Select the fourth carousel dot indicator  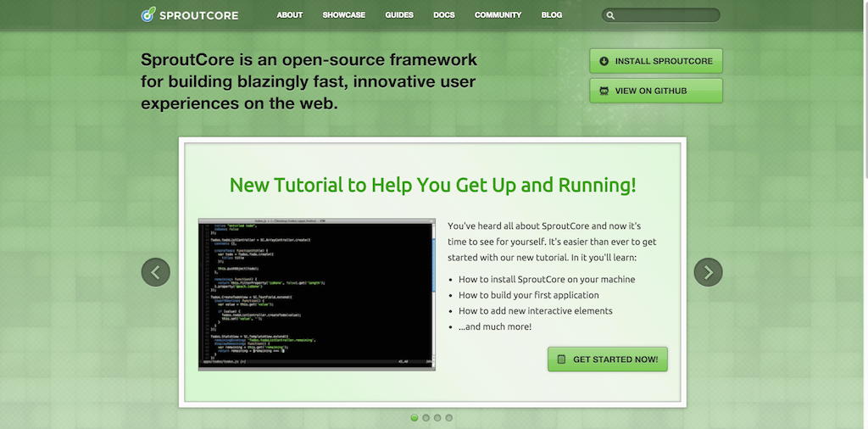[x=449, y=418]
